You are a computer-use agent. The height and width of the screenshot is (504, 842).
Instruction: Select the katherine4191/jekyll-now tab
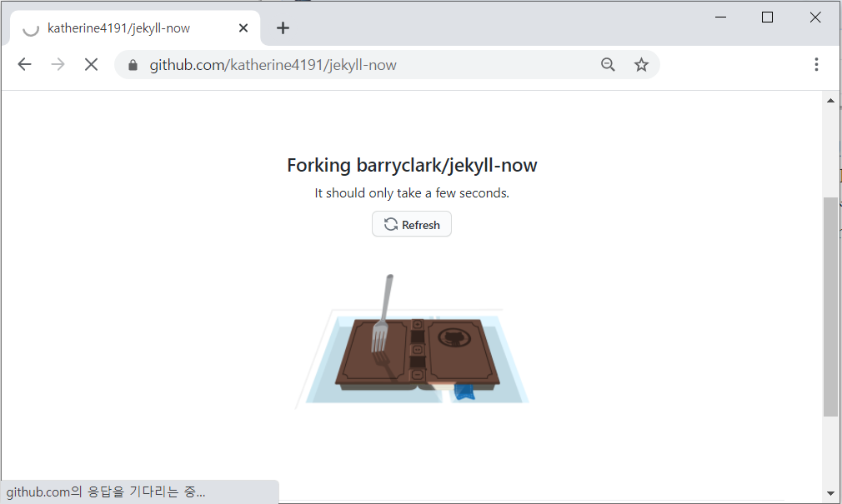pyautogui.click(x=135, y=28)
